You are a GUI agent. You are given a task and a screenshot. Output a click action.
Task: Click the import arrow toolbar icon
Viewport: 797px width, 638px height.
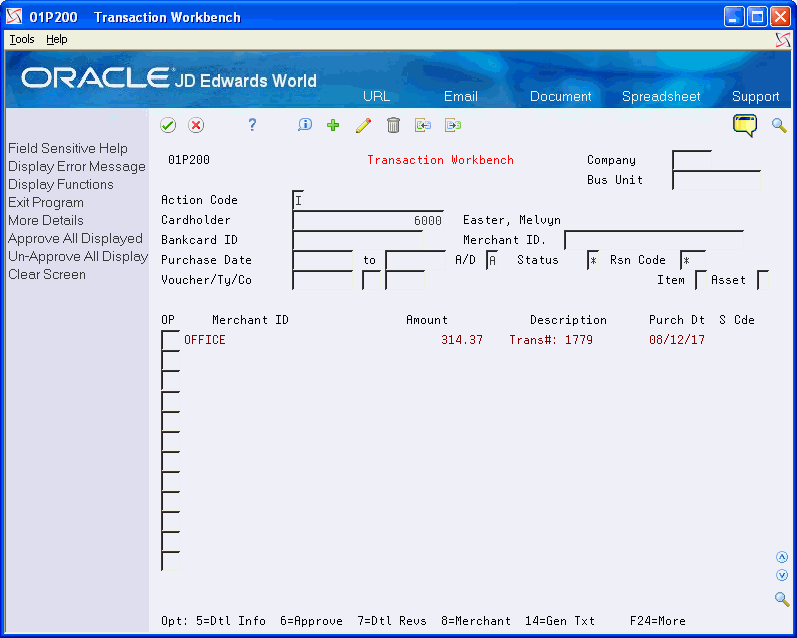click(422, 125)
